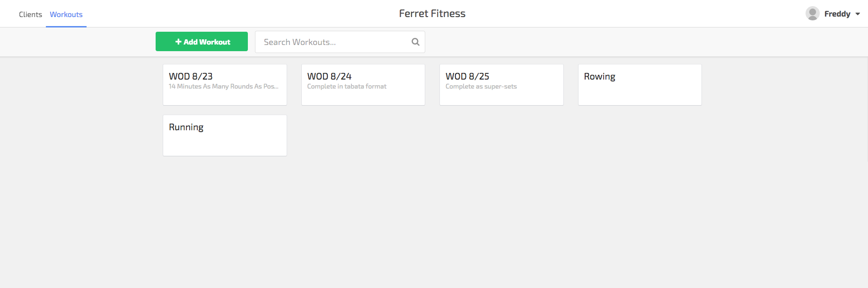Click 'Complete as super-sets' description

481,87
